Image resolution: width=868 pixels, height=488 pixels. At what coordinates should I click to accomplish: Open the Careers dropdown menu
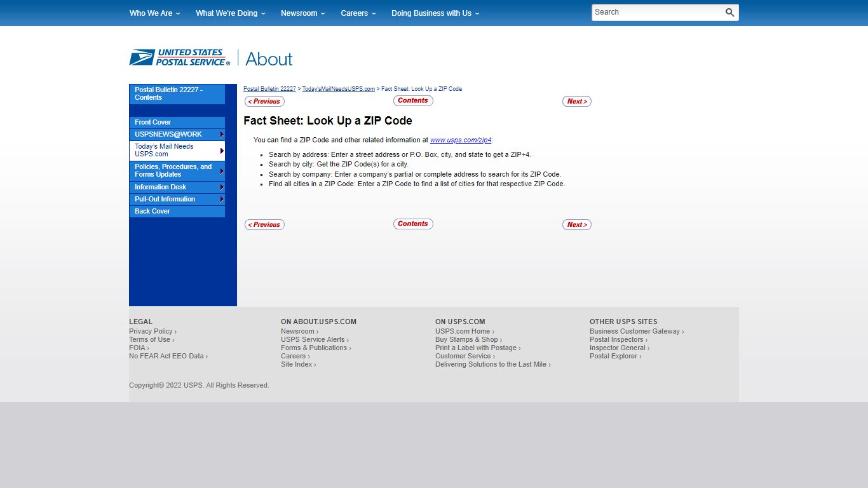pos(358,13)
